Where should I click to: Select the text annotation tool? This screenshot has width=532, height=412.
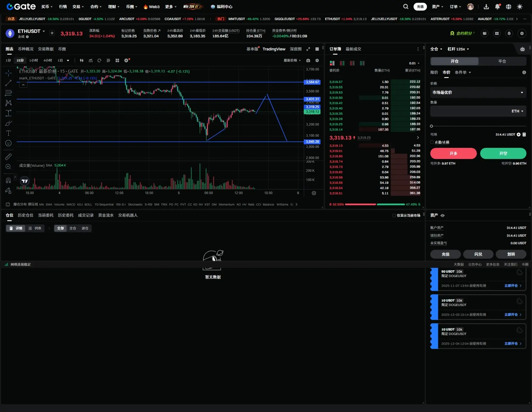tap(8, 133)
